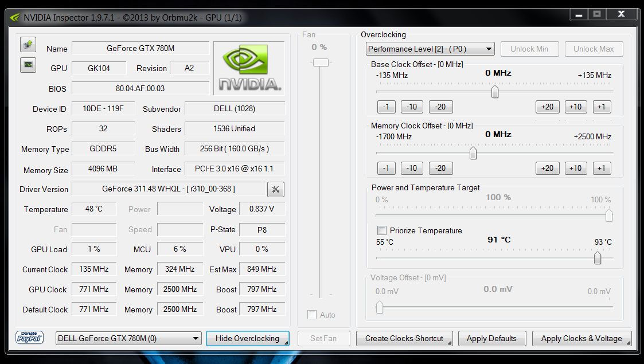Increase Base Clock Offset by 10 MHz
The height and width of the screenshot is (364, 644).
click(576, 107)
